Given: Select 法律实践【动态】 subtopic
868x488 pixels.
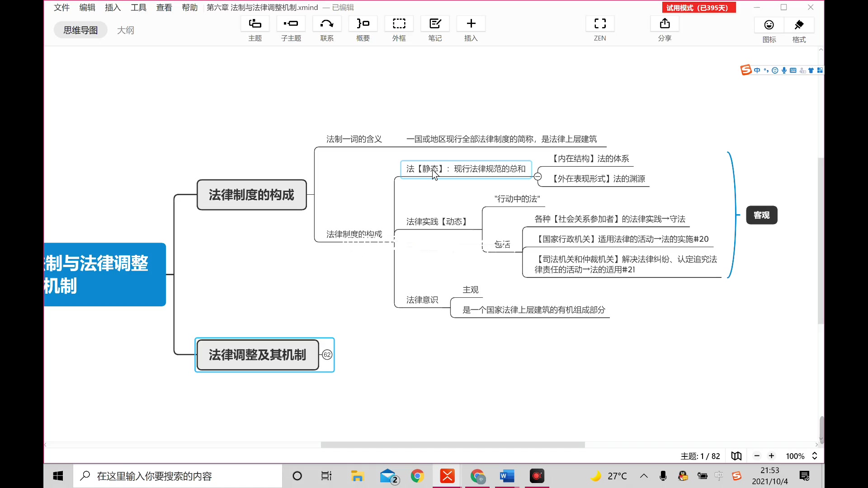Looking at the screenshot, I should tap(436, 221).
